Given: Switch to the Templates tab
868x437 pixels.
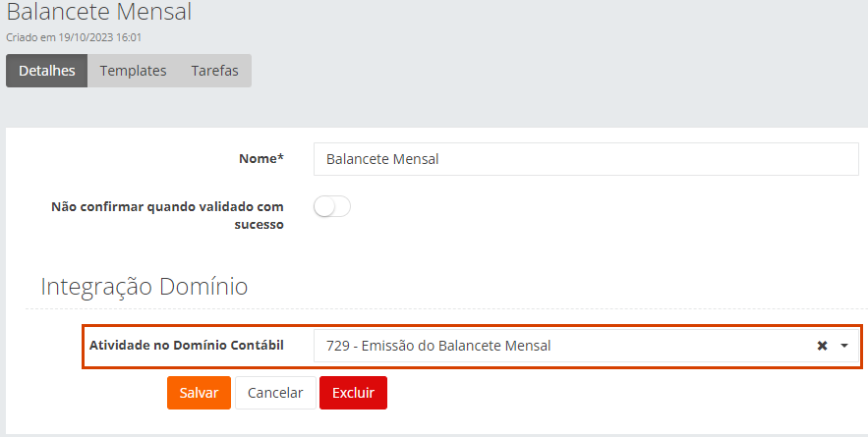Looking at the screenshot, I should coord(133,71).
